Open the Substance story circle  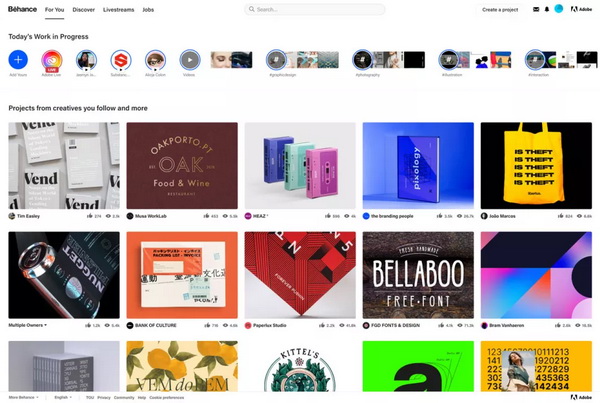point(121,60)
